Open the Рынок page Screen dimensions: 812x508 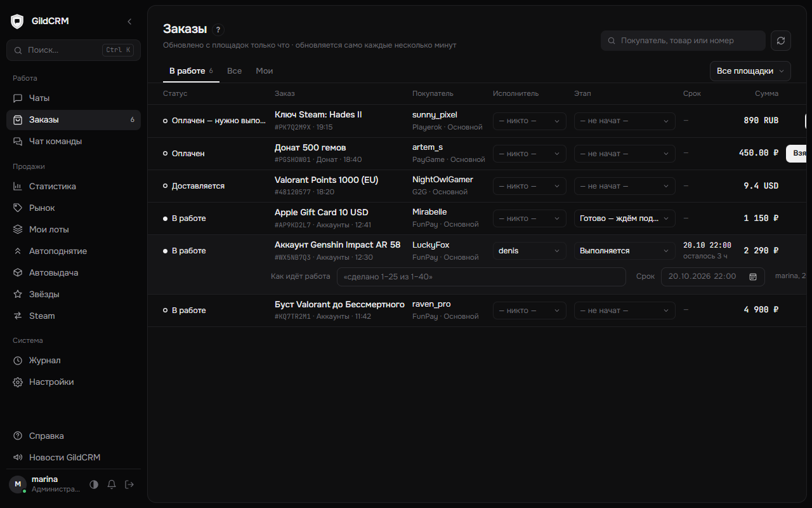click(74, 208)
